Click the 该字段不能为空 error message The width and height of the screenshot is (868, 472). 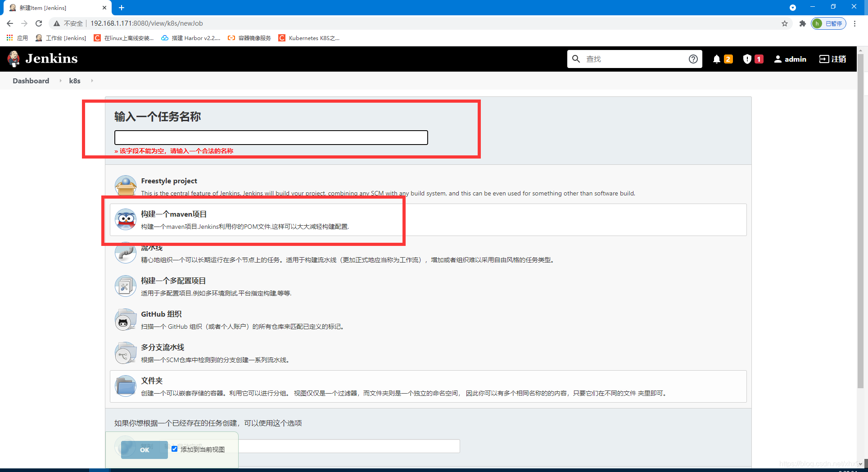[174, 151]
